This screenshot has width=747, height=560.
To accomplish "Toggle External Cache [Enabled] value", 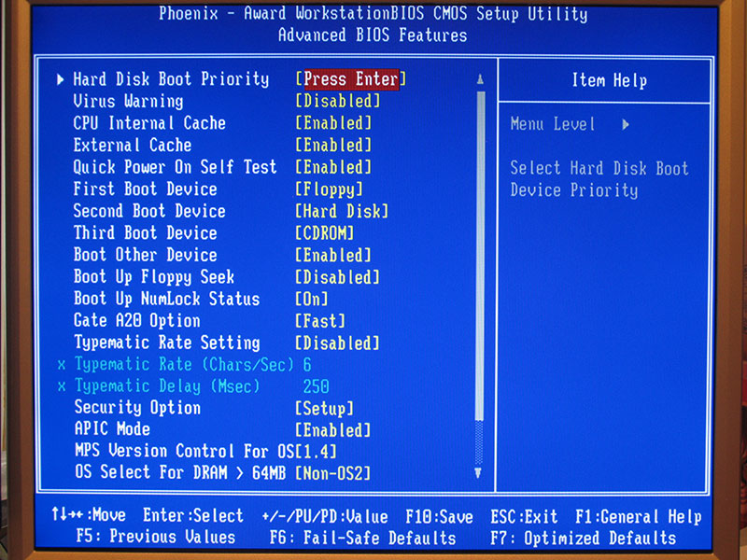I will point(333,145).
